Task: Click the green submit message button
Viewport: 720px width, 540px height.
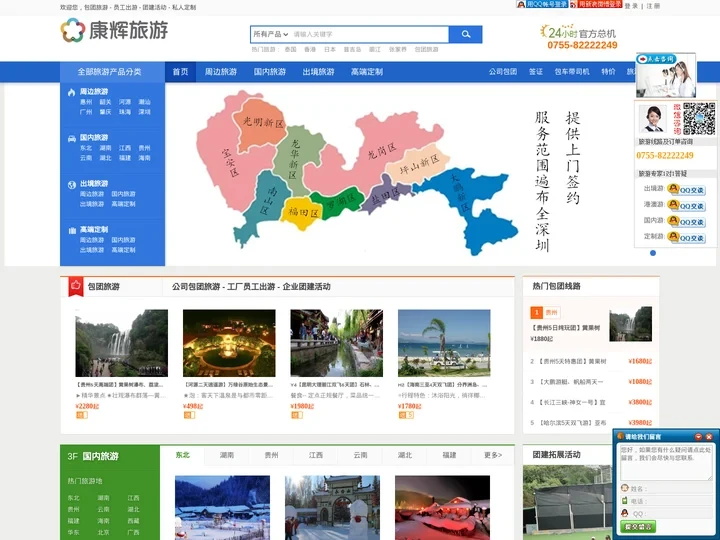Action: [x=638, y=527]
